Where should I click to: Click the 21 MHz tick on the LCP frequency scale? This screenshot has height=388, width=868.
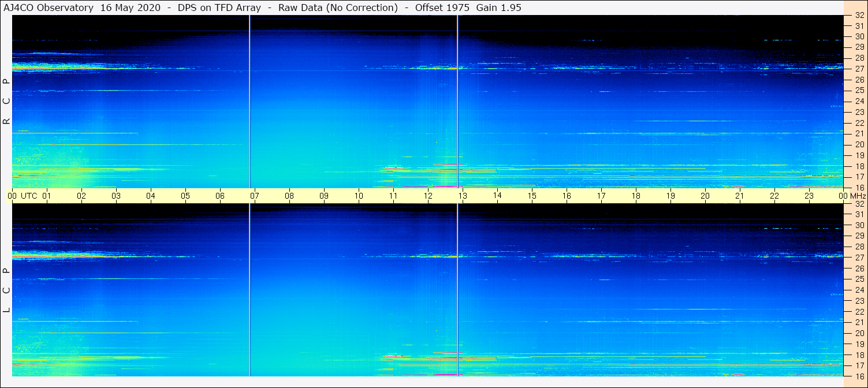click(859, 322)
